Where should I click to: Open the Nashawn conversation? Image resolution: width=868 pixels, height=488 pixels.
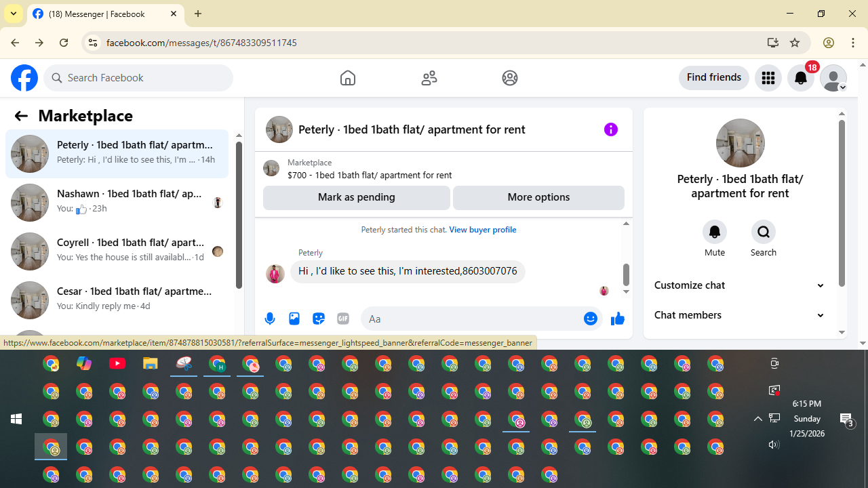(x=117, y=203)
